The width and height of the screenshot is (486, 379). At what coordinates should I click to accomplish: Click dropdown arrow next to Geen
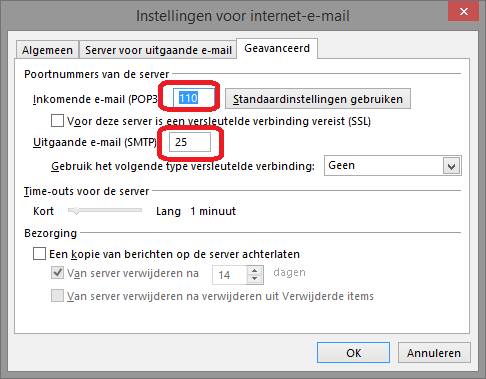451,166
